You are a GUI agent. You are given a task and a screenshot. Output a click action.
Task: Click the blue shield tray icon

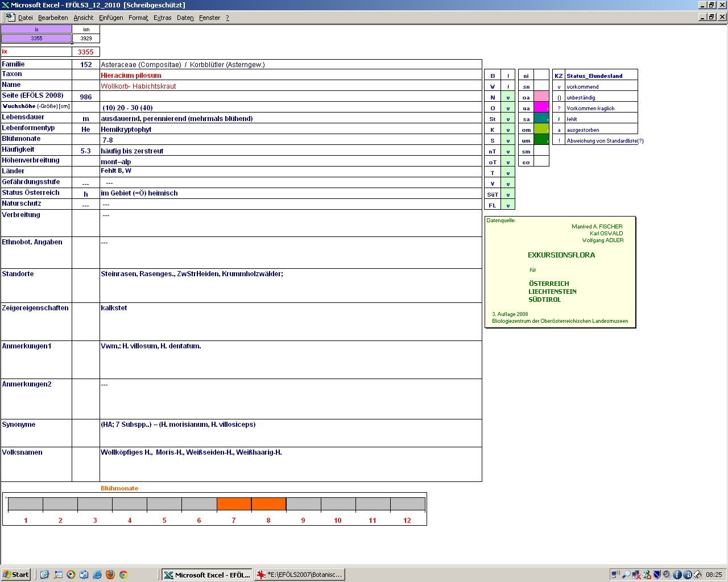point(657,575)
